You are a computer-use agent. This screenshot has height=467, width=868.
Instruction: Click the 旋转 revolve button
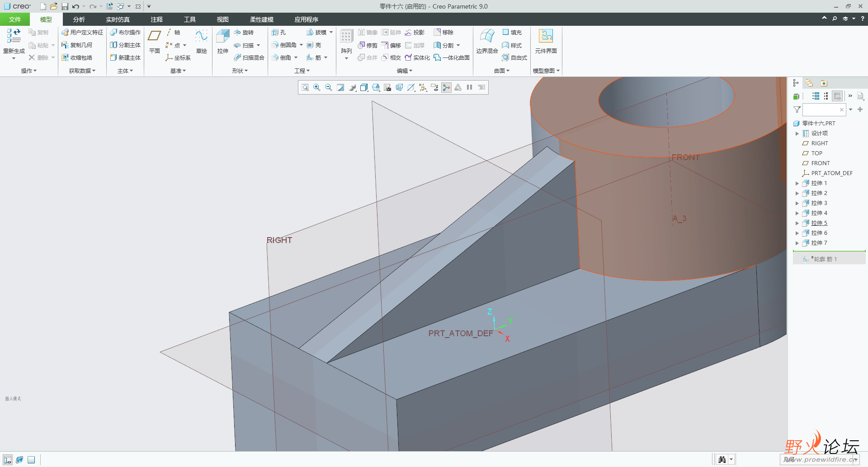(244, 33)
